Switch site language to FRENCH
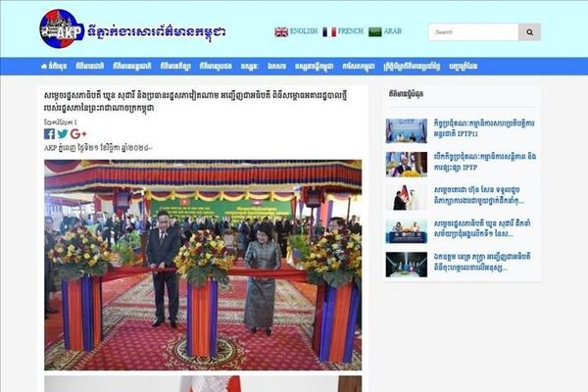Image resolution: width=588 pixels, height=392 pixels. click(x=350, y=31)
